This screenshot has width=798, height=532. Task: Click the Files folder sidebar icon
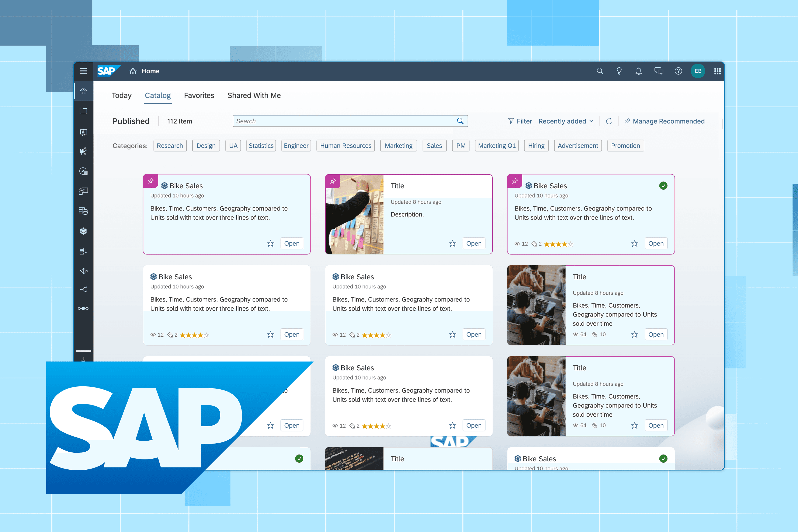pyautogui.click(x=83, y=111)
